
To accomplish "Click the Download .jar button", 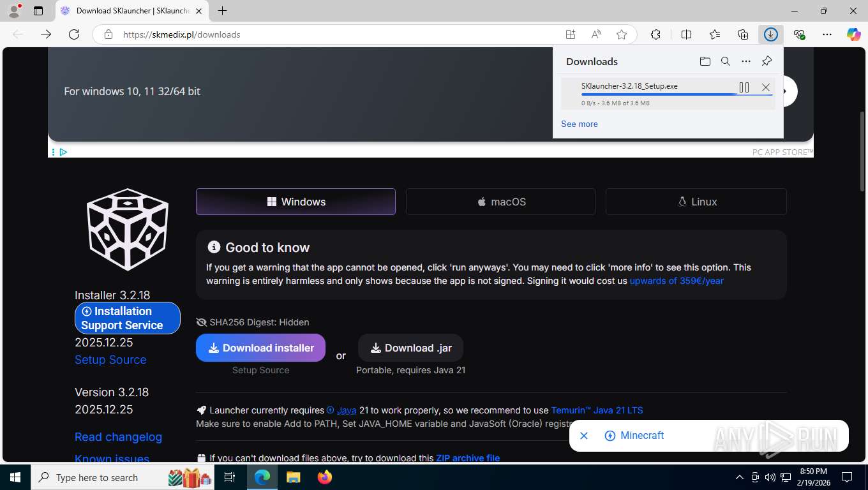I will [x=410, y=348].
